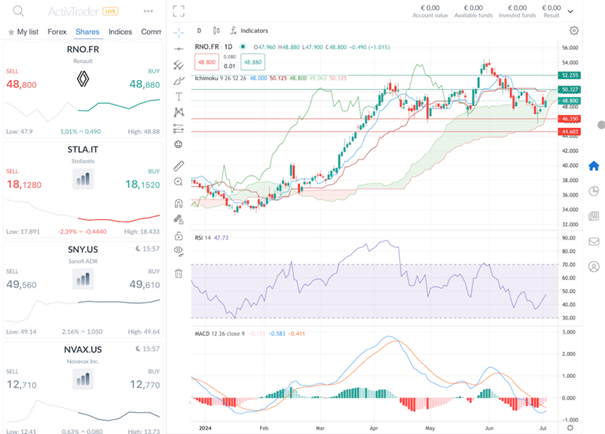This screenshot has width=605, height=434.
Task: Open the Indices tab
Action: 120,32
